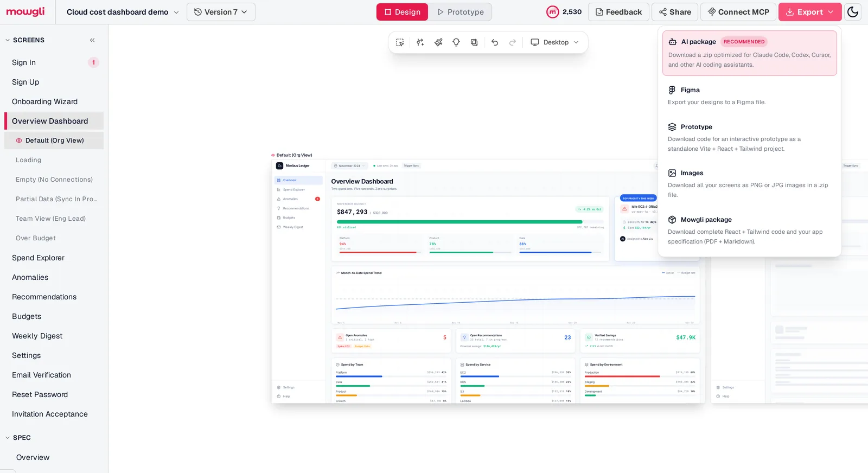Viewport: 868px width, 473px height.
Task: Click the Share button
Action: 675,12
